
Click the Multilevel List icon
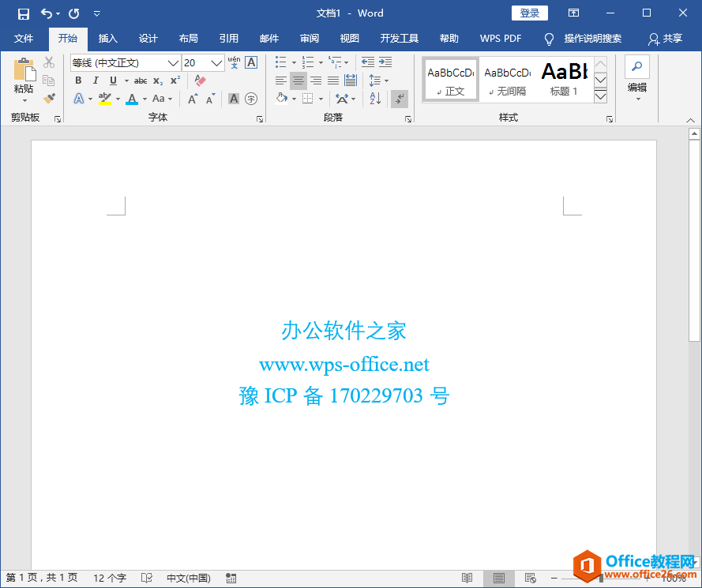pyautogui.click(x=335, y=62)
